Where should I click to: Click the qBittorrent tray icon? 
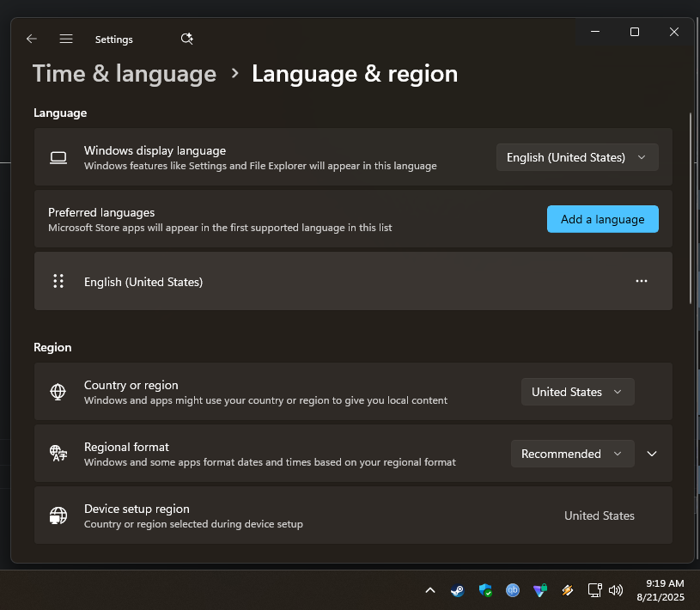tap(513, 590)
